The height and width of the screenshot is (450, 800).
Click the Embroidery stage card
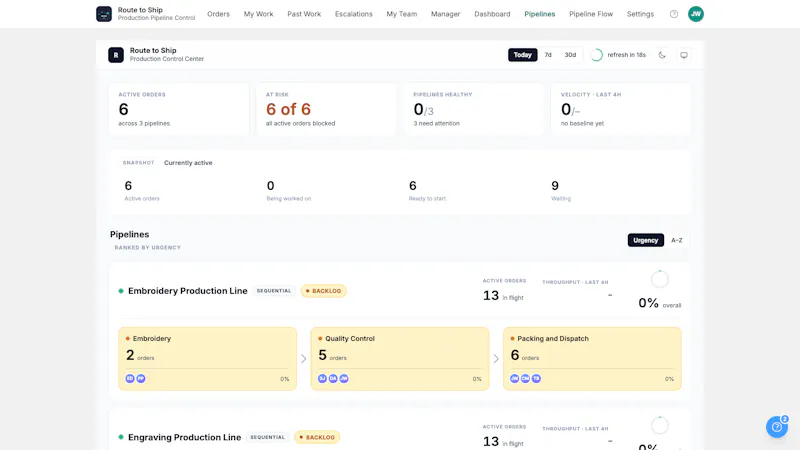208,359
